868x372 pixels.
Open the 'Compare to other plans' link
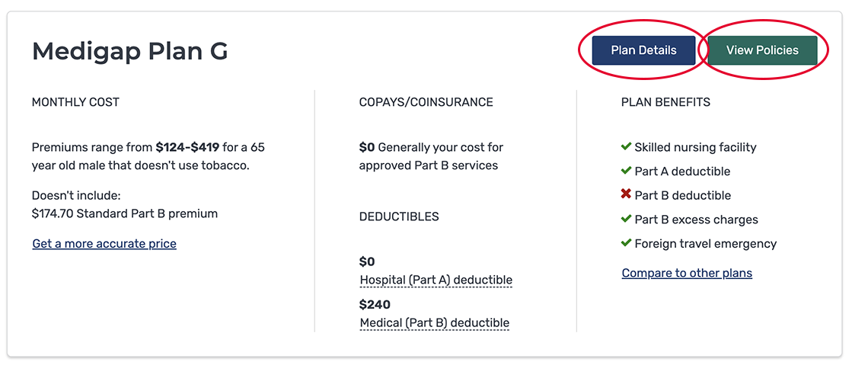(x=687, y=273)
